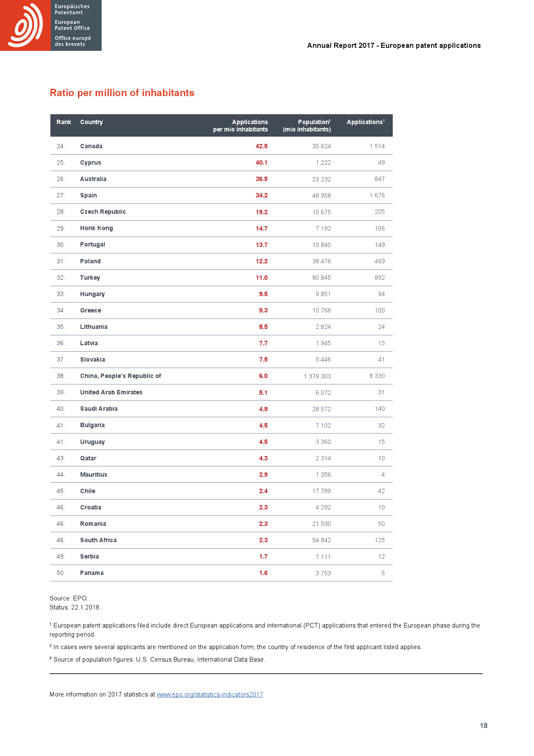Viewport: 534px width, 756px height.
Task: Click the "Source: EPO." text
Action: [69, 598]
